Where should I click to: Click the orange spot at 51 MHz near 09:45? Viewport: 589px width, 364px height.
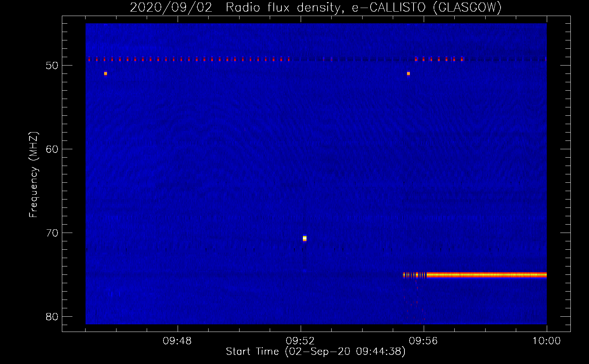(x=106, y=74)
